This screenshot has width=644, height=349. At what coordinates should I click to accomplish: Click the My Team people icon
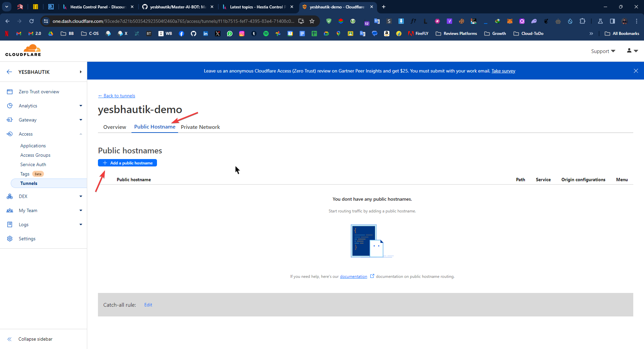point(10,210)
